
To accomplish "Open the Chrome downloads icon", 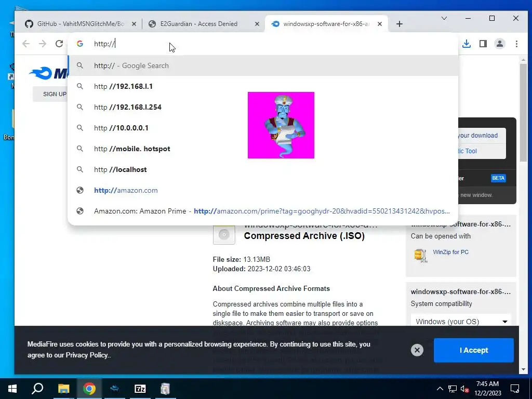I will pos(467,44).
